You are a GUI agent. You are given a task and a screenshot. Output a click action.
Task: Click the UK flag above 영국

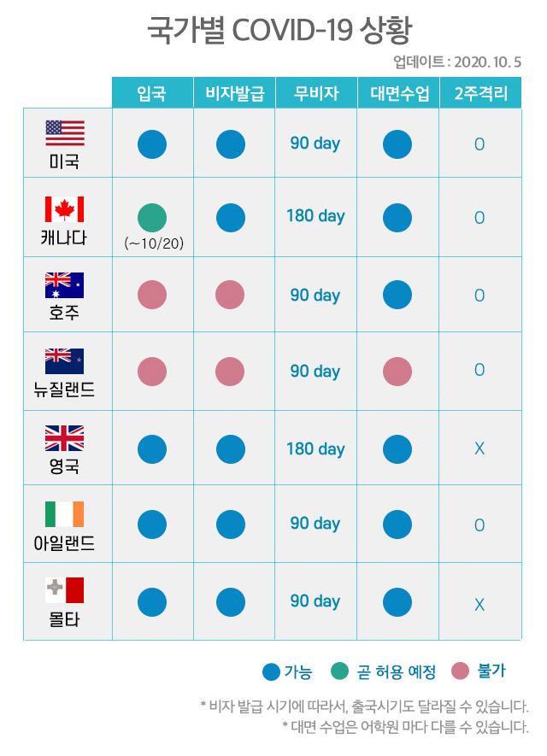pos(65,437)
